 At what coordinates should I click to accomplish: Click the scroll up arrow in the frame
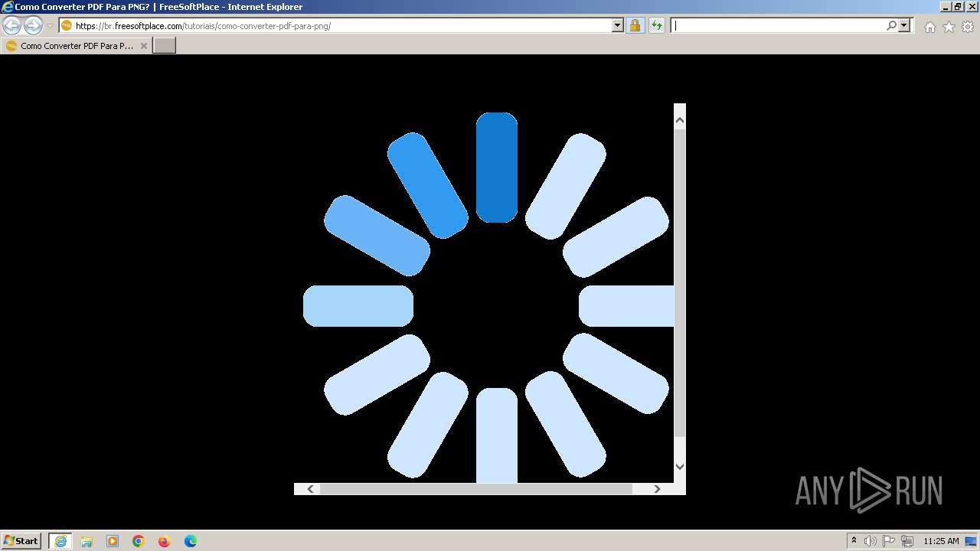point(680,120)
